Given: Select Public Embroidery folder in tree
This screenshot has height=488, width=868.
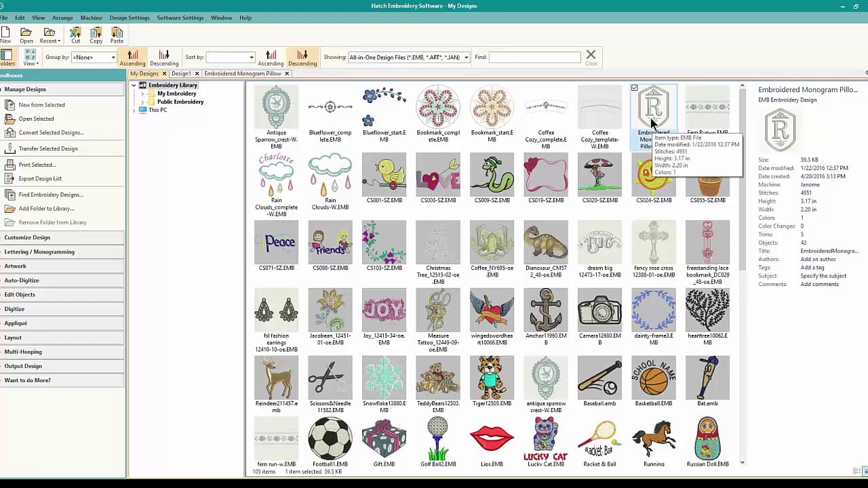Looking at the screenshot, I should [x=180, y=102].
